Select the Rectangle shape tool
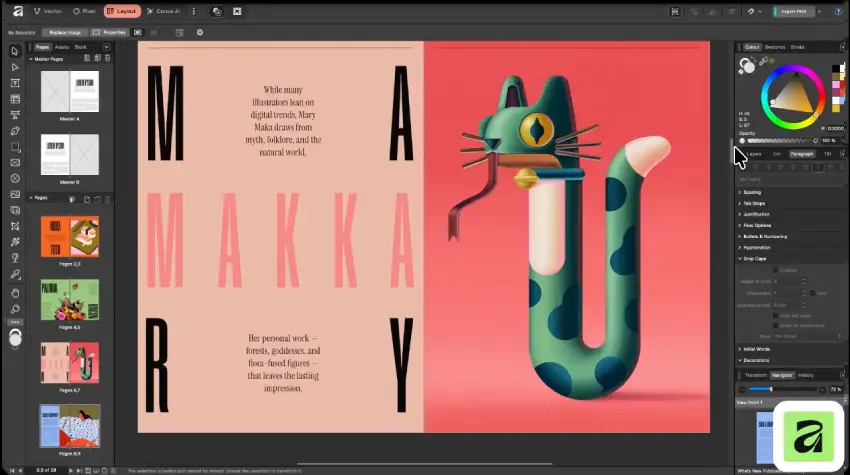This screenshot has width=850, height=475. click(x=15, y=147)
